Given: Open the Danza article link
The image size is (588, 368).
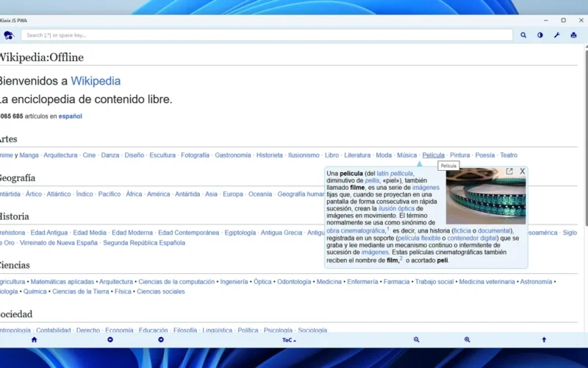Looking at the screenshot, I should coord(110,155).
